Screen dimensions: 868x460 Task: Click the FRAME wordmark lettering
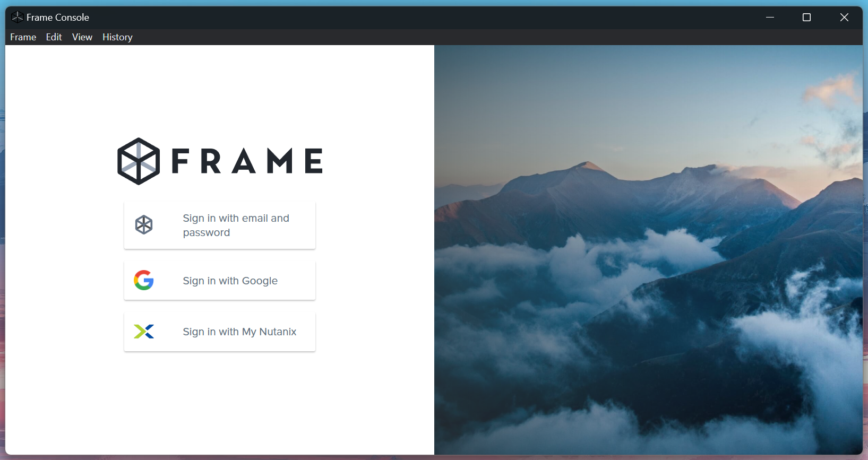point(247,161)
